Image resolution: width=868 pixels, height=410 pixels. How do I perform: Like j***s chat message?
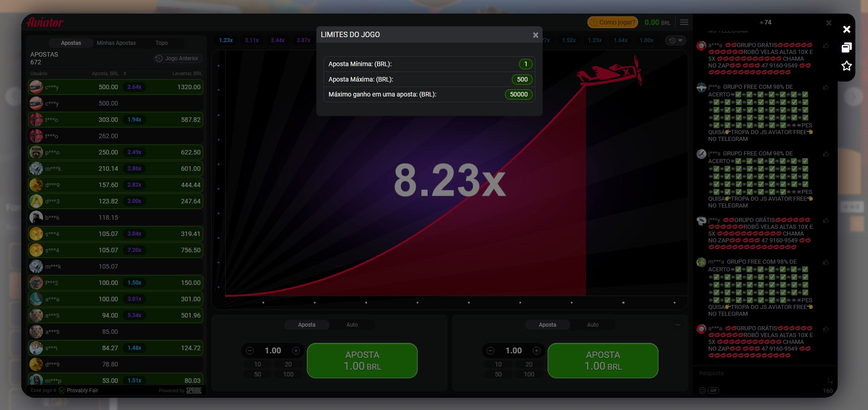coord(826,154)
